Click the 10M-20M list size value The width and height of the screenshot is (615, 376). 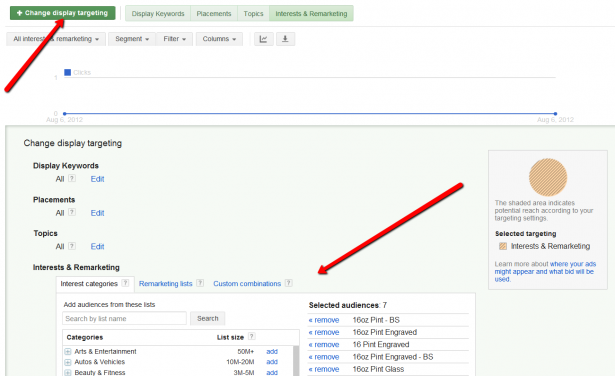click(x=240, y=362)
